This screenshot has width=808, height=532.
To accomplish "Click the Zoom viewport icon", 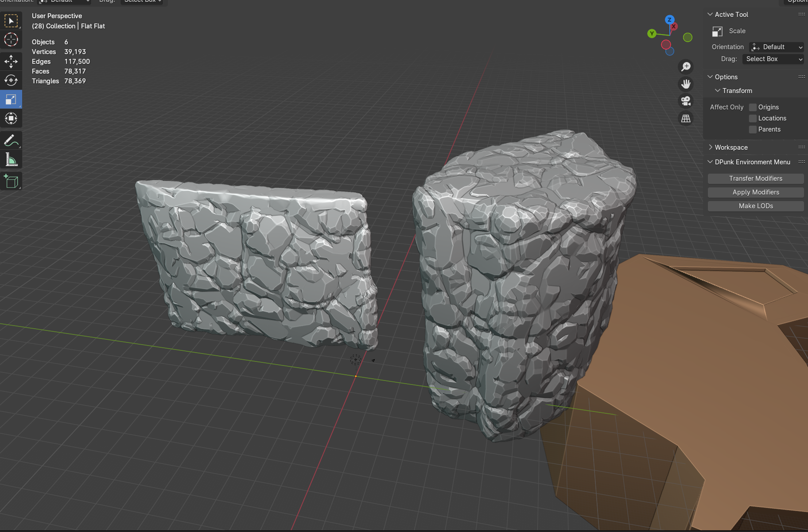I will [686, 67].
